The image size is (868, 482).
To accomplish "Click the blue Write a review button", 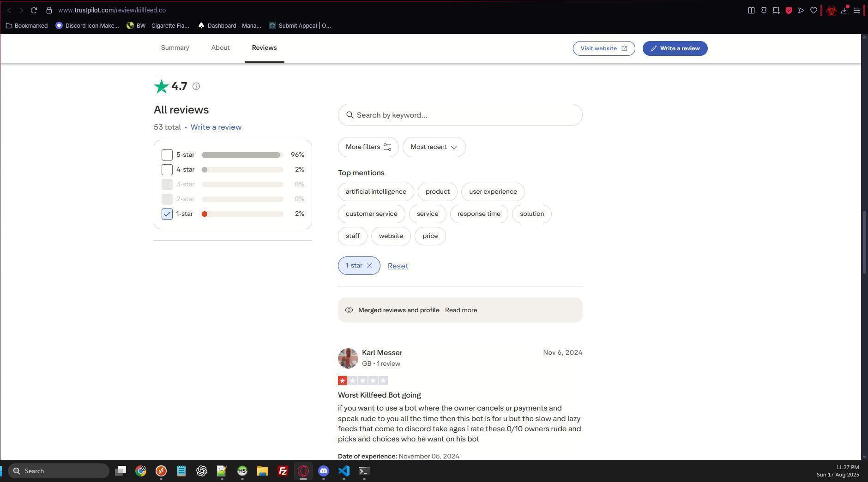I will 675,48.
